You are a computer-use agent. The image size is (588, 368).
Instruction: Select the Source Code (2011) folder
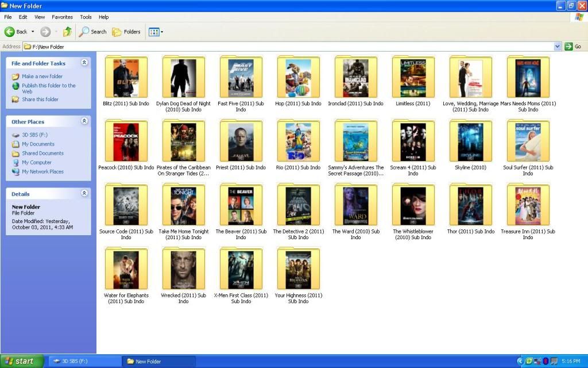point(126,212)
